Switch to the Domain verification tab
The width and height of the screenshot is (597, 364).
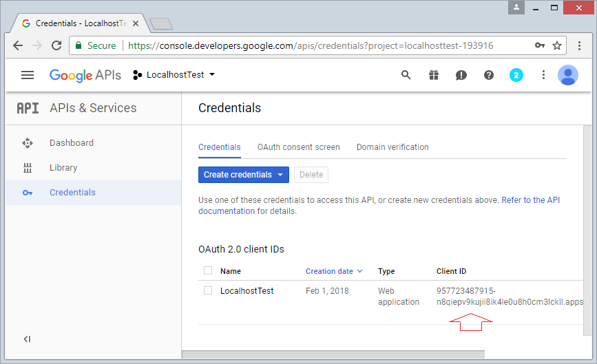pyautogui.click(x=392, y=147)
